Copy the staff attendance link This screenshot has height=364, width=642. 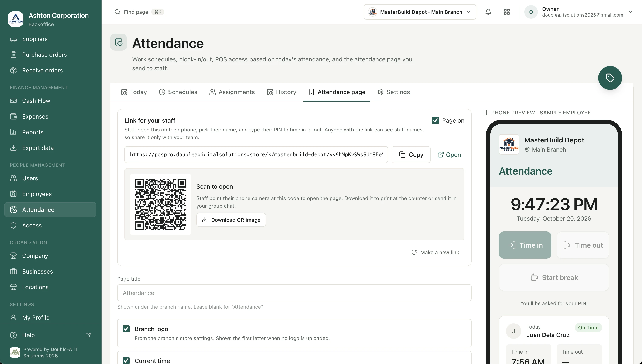(x=411, y=155)
